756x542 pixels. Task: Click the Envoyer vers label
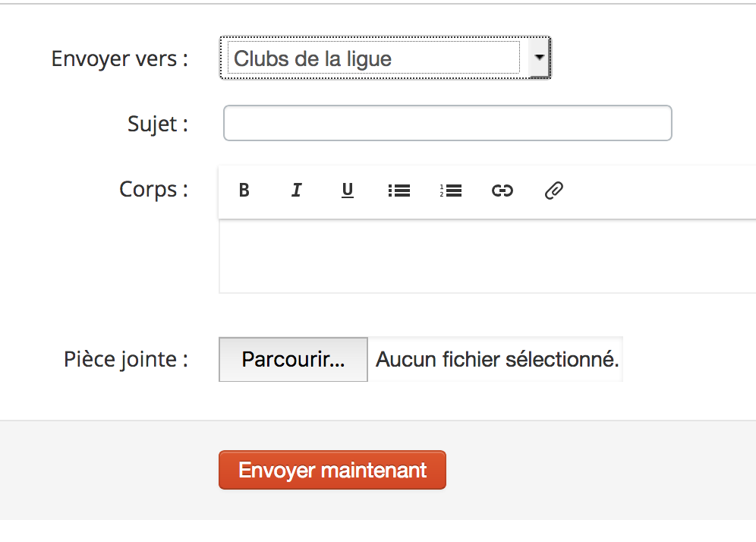119,58
